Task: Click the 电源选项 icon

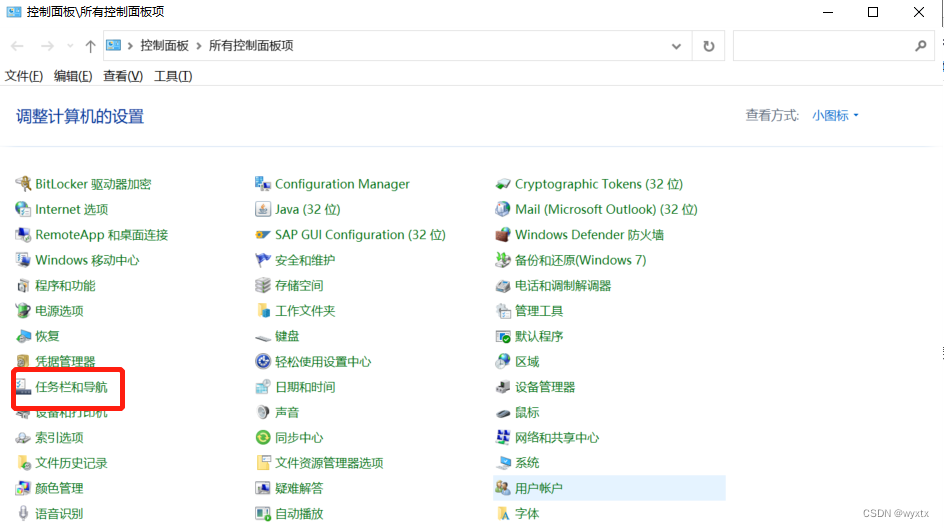Action: click(x=23, y=311)
